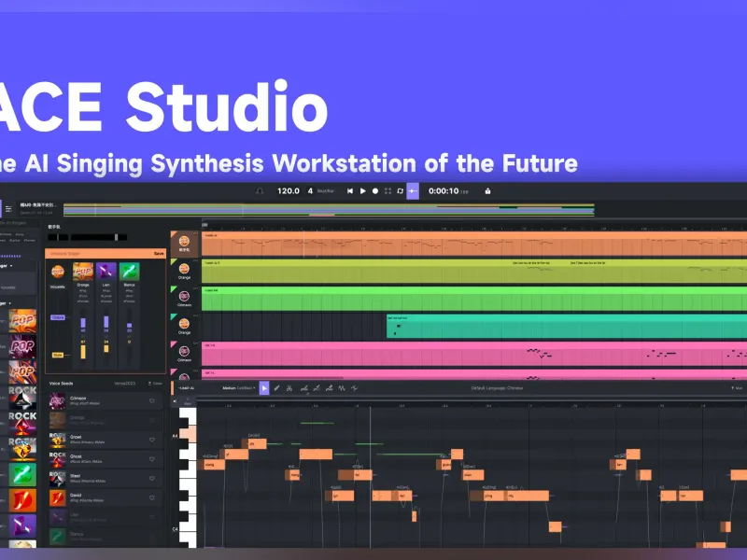Open the export/share icon in transport
This screenshot has width=747, height=560.
click(487, 191)
